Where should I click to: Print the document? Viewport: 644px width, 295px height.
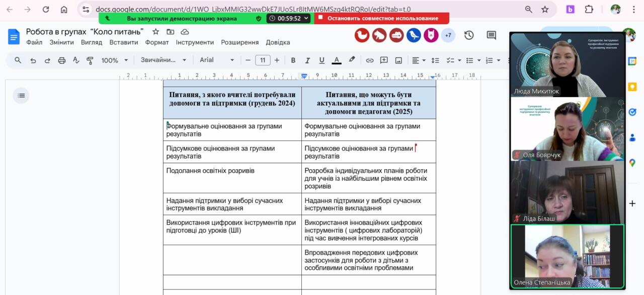(62, 60)
